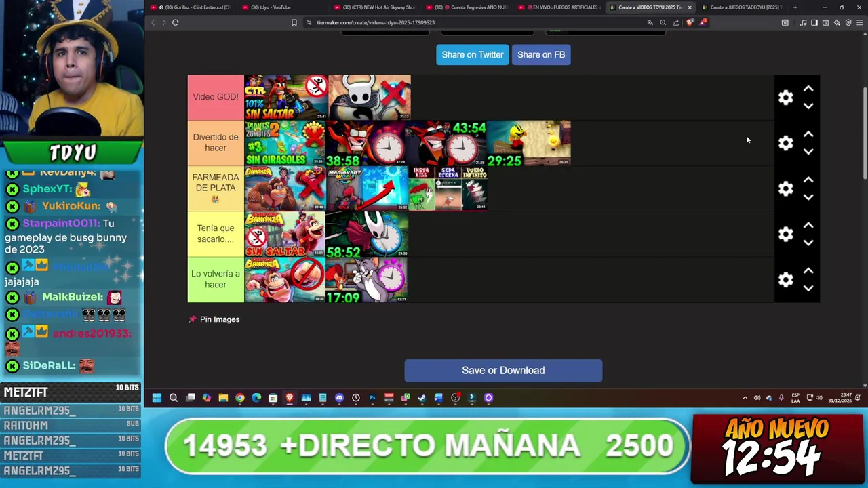
Task: Move Video GOD! row up
Action: pos(808,89)
